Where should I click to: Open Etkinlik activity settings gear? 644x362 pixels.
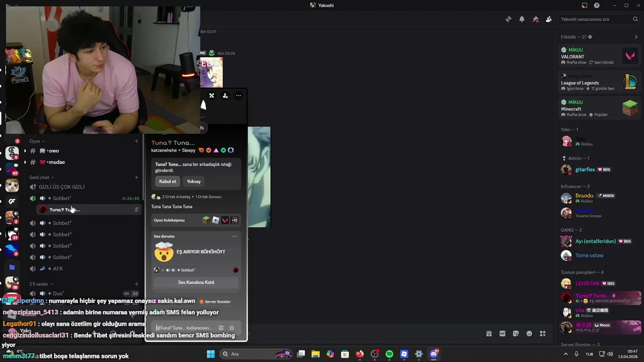pos(590,37)
